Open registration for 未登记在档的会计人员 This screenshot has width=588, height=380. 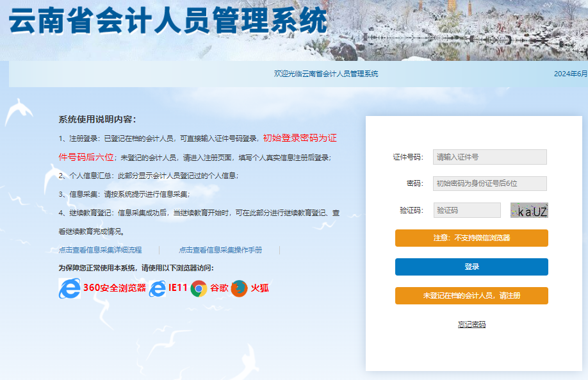click(x=471, y=295)
